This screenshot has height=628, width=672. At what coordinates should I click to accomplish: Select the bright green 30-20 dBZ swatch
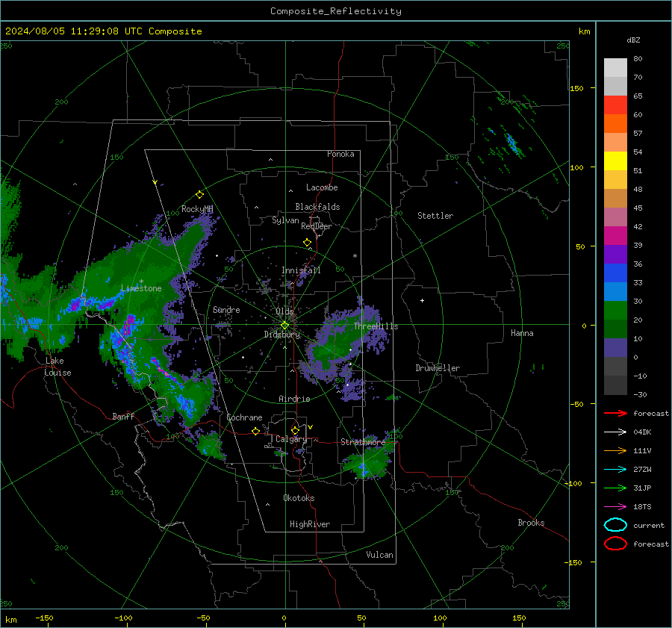(615, 310)
